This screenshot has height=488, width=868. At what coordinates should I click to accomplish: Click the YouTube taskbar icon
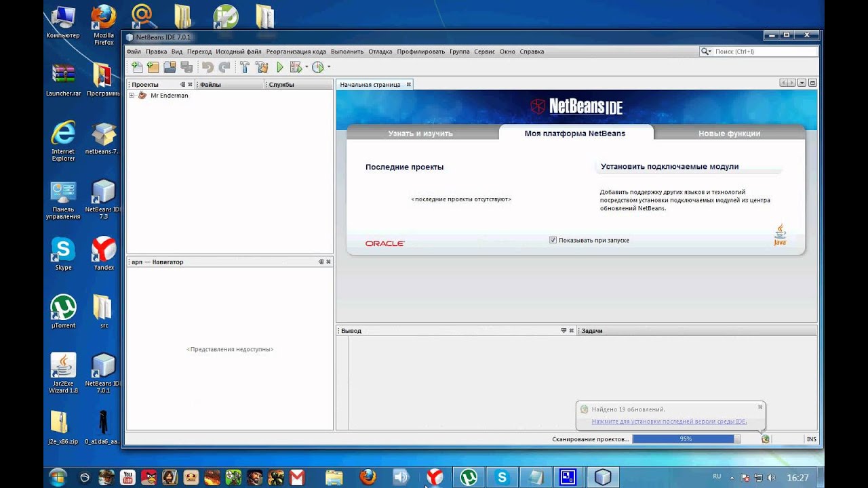pyautogui.click(x=127, y=477)
